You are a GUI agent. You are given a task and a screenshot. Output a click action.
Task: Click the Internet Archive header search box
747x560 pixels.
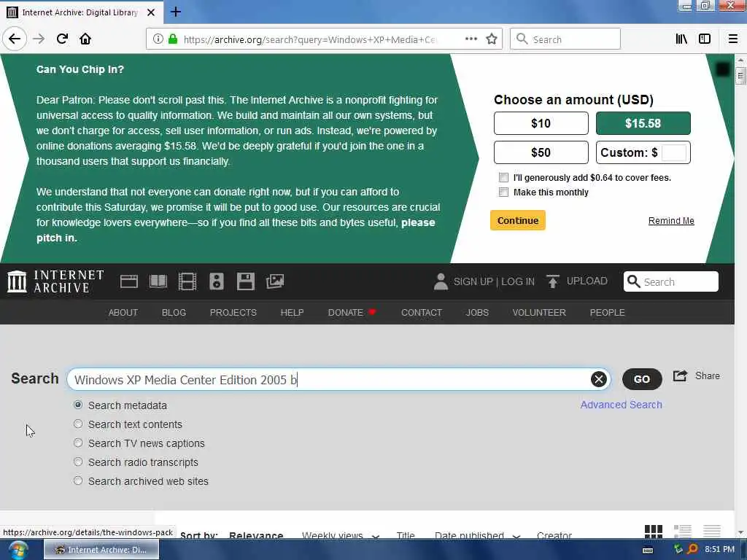671,281
